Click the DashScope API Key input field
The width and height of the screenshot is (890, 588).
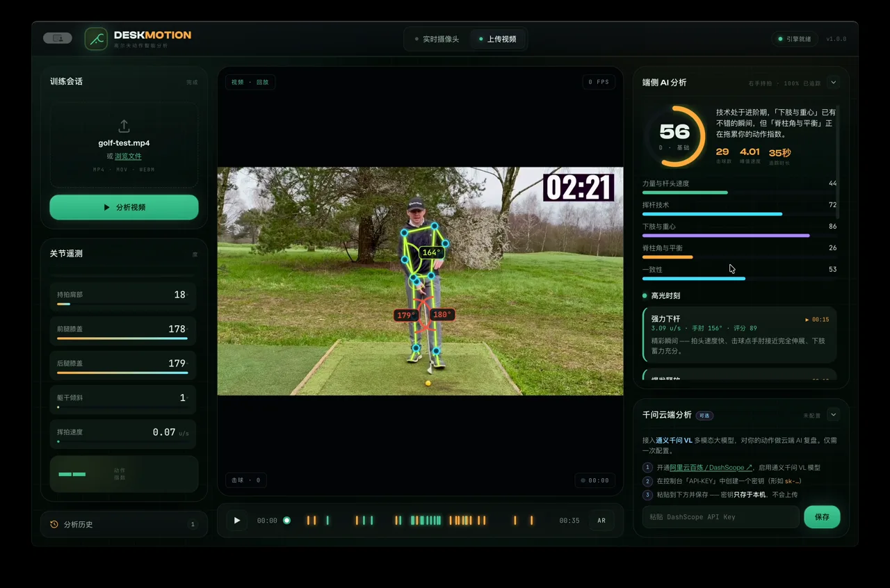(x=720, y=517)
